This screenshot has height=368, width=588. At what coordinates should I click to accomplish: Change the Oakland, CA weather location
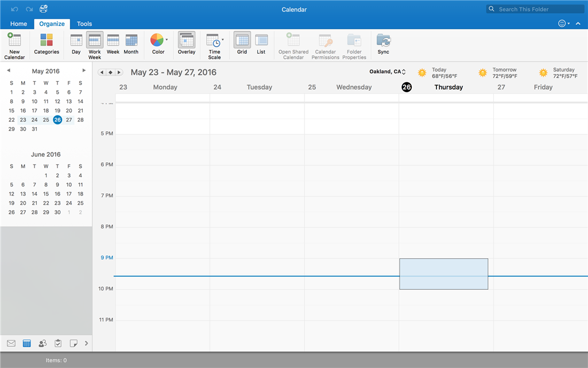click(x=388, y=72)
